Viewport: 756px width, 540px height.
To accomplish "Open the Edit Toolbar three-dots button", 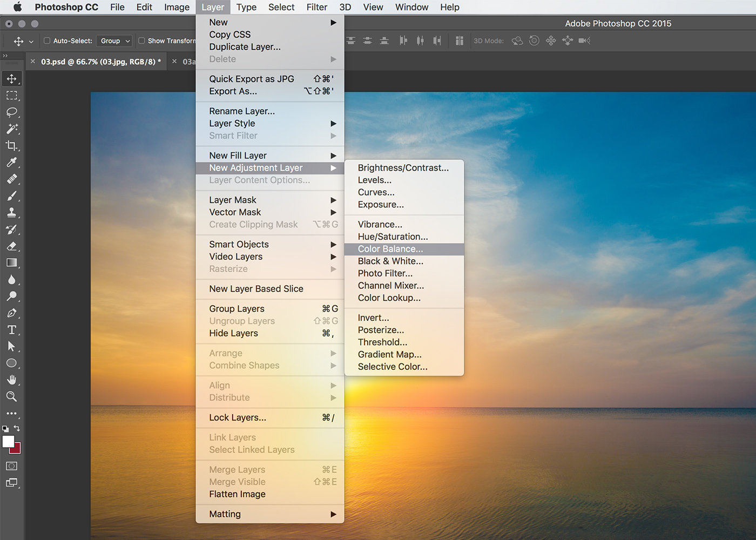I will [x=12, y=414].
